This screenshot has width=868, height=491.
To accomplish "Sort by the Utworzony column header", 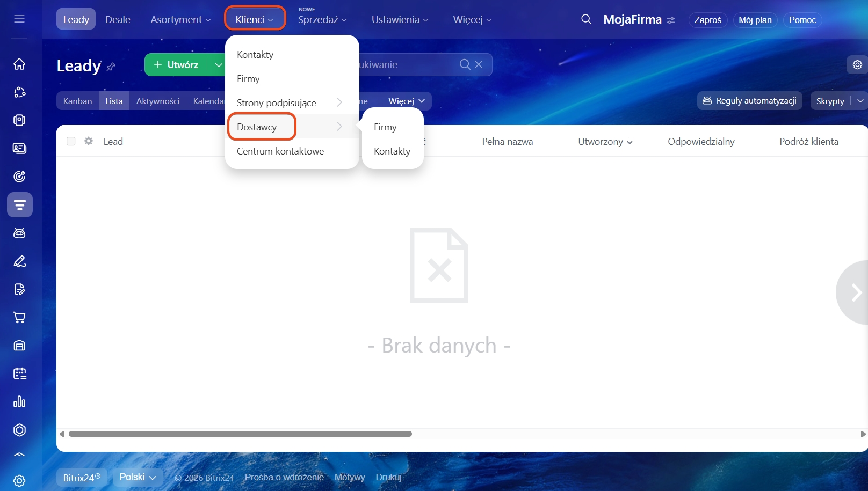I will tap(605, 142).
